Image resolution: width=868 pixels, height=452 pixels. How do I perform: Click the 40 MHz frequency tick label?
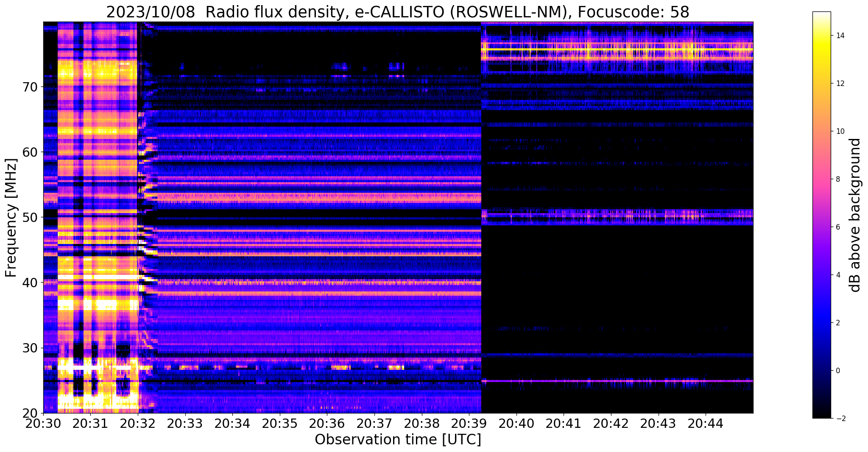click(30, 282)
